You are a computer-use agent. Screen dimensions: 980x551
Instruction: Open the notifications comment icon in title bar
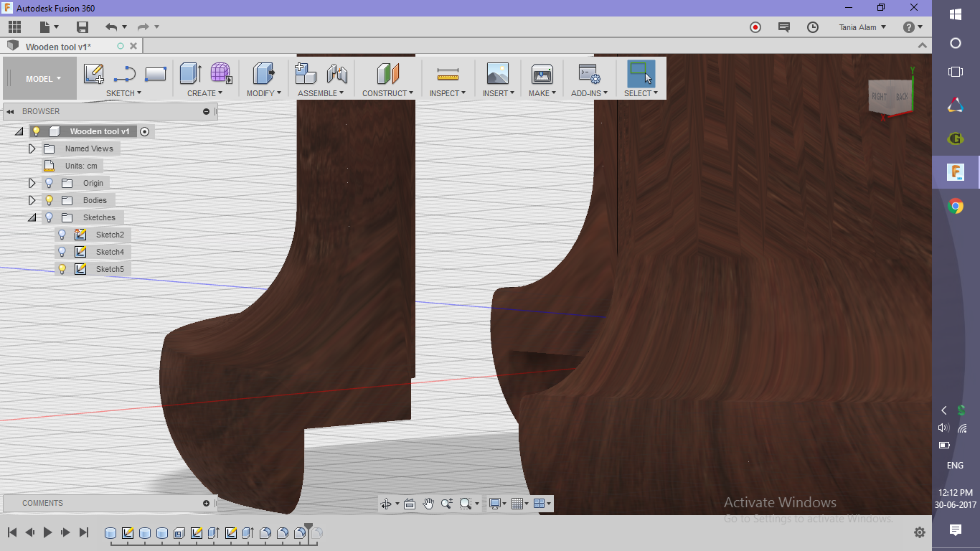[x=784, y=27]
